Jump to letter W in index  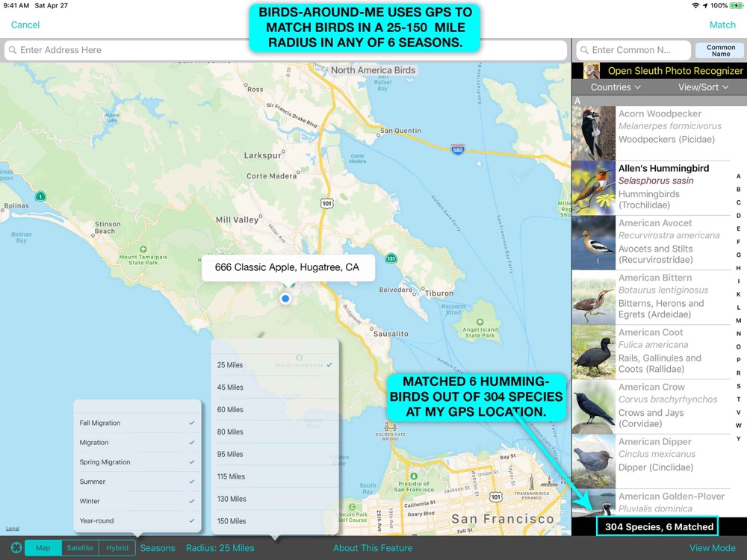(x=739, y=426)
